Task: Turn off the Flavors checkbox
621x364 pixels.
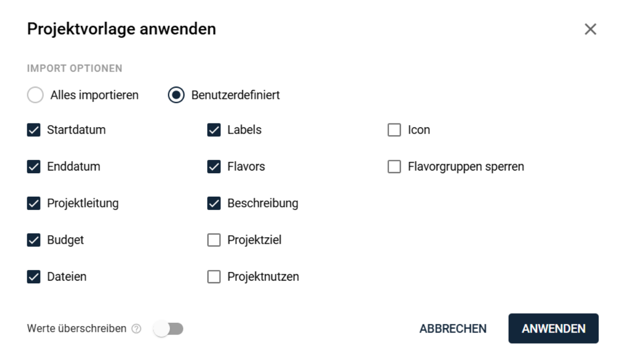Action: tap(214, 167)
